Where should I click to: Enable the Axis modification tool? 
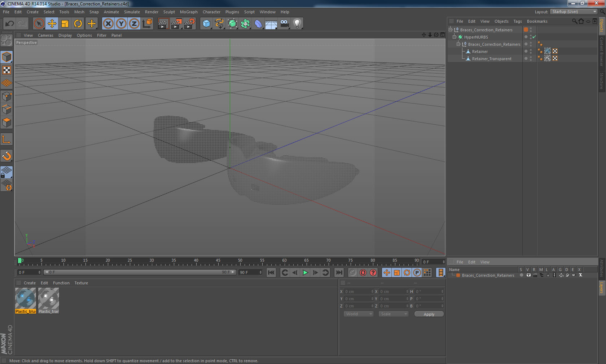6,139
